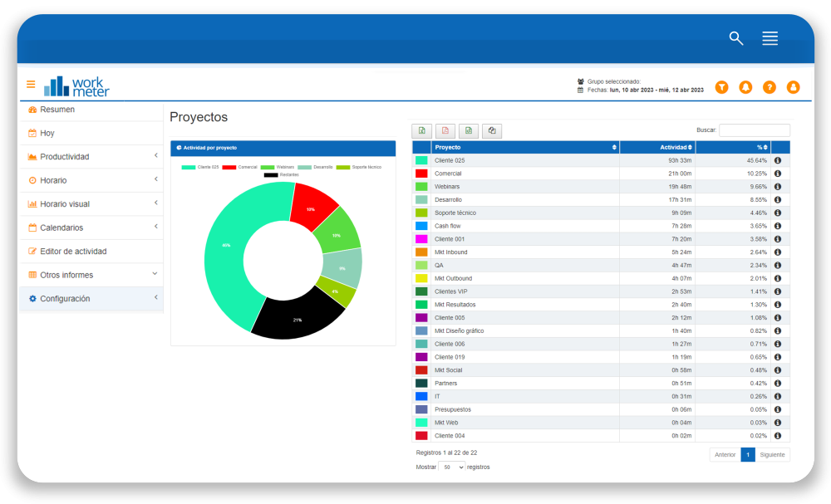Toggle the sidebar with the orange hamburger icon
Image resolution: width=831 pixels, height=504 pixels.
[x=31, y=85]
